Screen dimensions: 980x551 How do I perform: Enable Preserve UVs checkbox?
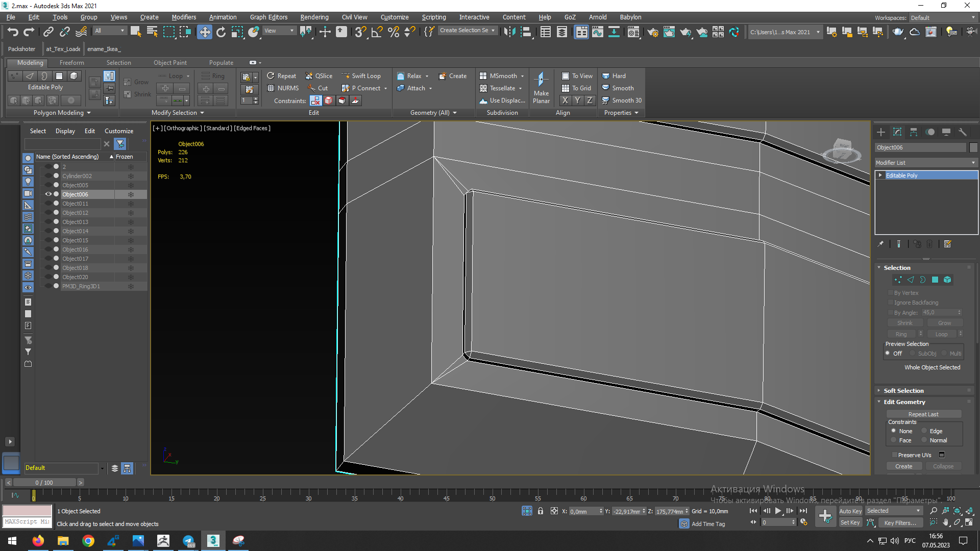click(x=894, y=455)
